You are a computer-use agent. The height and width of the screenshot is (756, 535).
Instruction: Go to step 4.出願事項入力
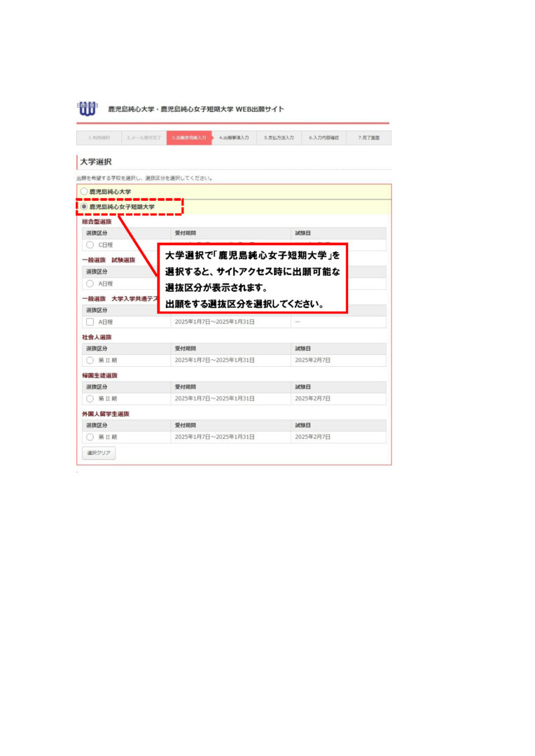click(234, 138)
